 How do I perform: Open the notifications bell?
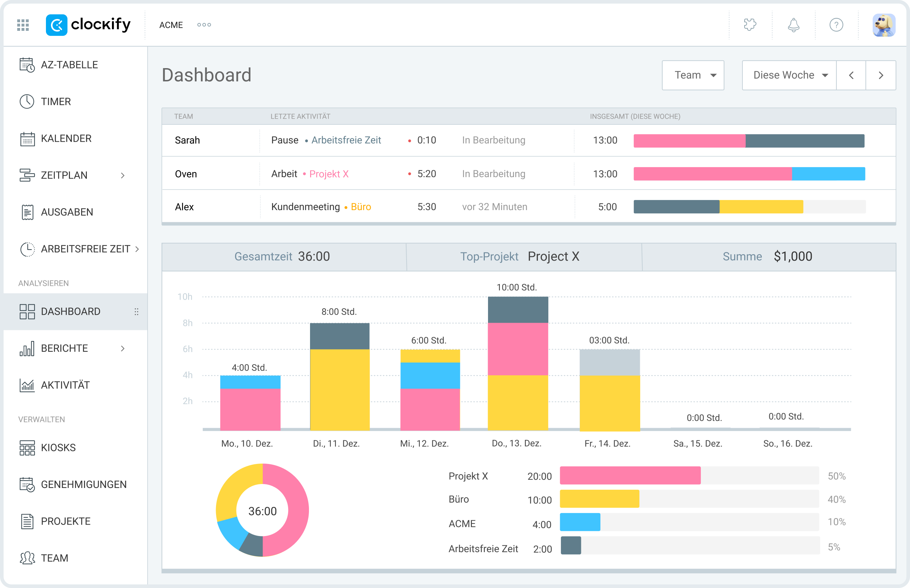pos(793,24)
